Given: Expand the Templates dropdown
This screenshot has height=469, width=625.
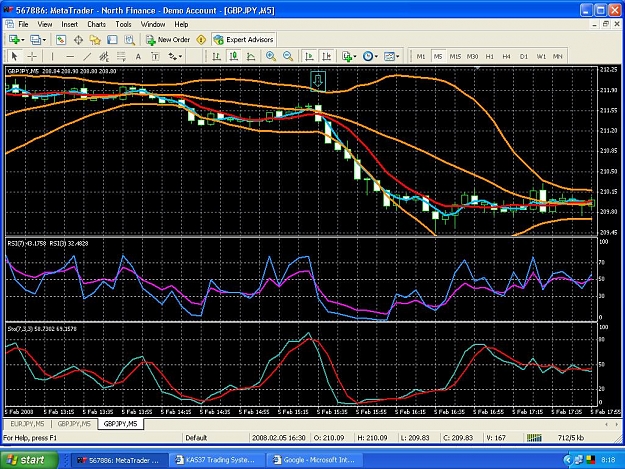Looking at the screenshot, I should (397, 57).
